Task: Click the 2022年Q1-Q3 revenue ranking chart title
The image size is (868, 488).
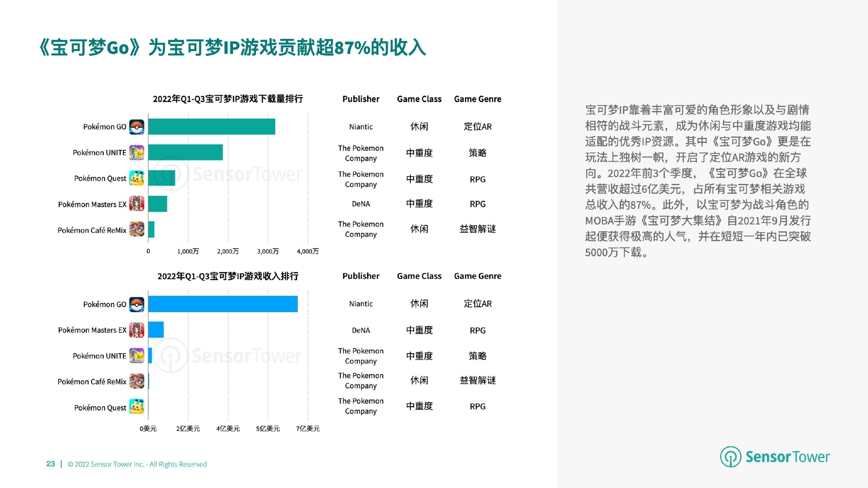Action: click(228, 276)
